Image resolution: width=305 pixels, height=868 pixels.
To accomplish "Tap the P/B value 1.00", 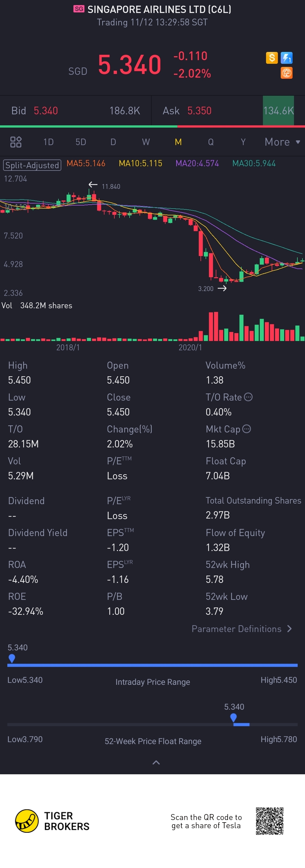I will pos(116,611).
